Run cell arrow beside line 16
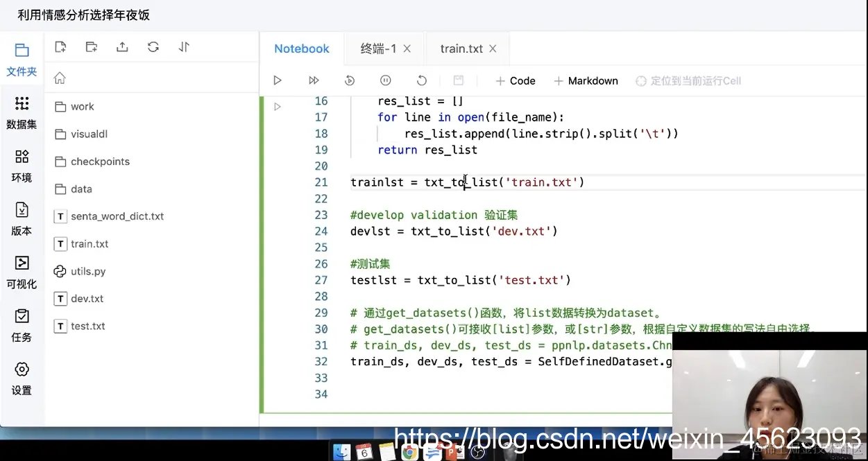This screenshot has height=461, width=868. [278, 107]
